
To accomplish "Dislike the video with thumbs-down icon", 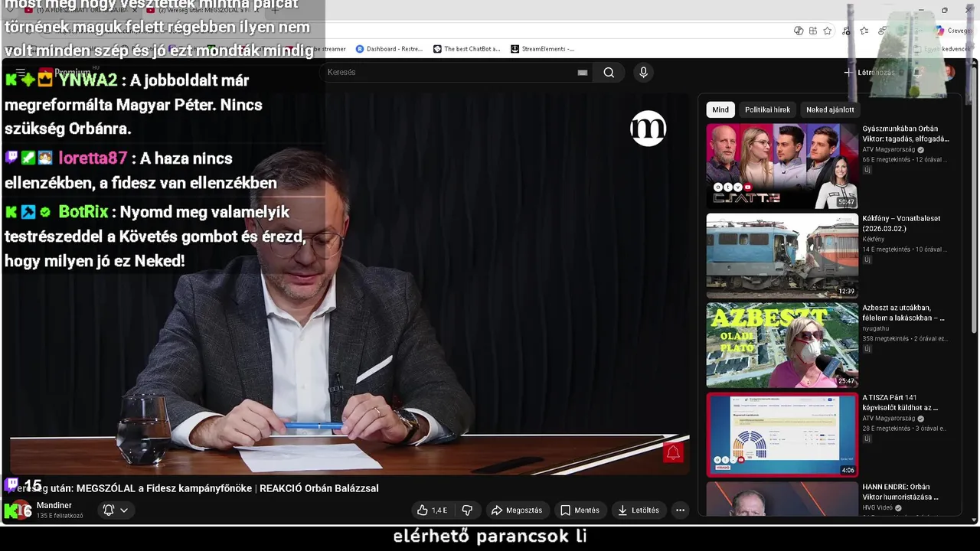I will [467, 510].
